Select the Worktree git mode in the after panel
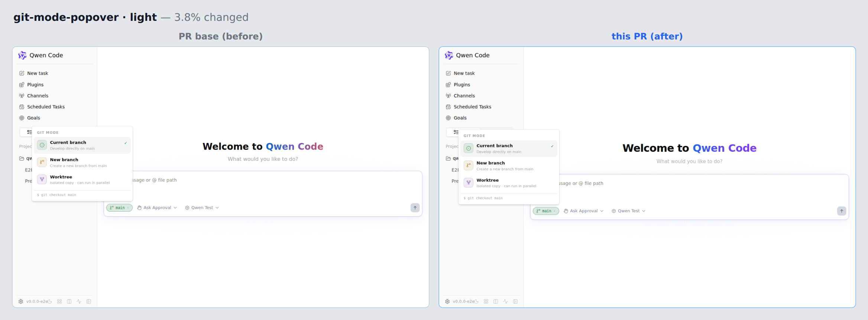This screenshot has height=320, width=868. click(509, 183)
